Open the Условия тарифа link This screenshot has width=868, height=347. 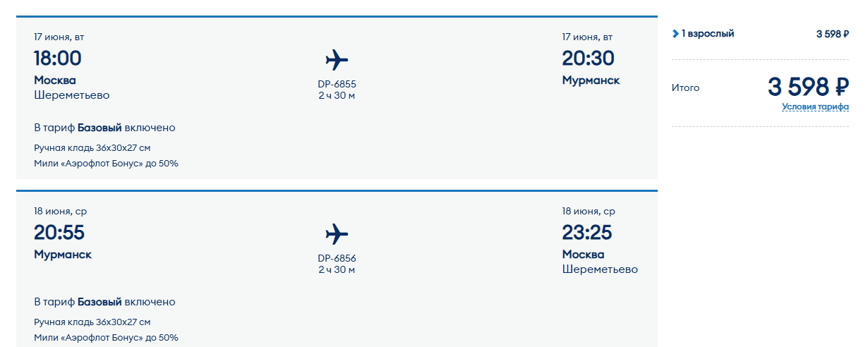[815, 107]
